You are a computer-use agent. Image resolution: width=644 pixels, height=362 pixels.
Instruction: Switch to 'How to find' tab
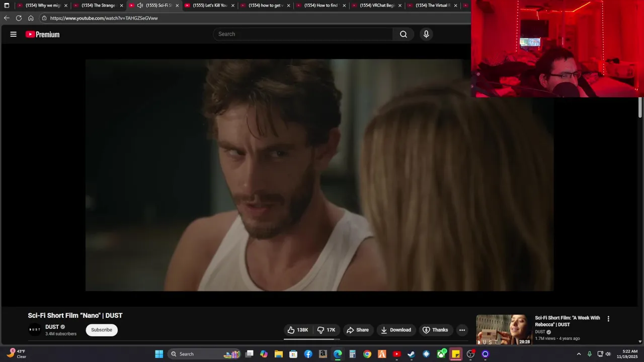[x=321, y=6]
